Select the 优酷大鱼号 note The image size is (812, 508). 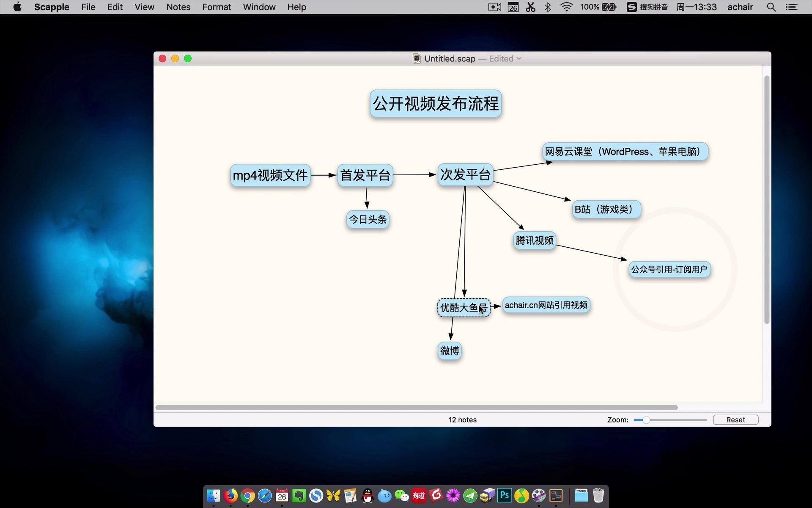pos(464,308)
